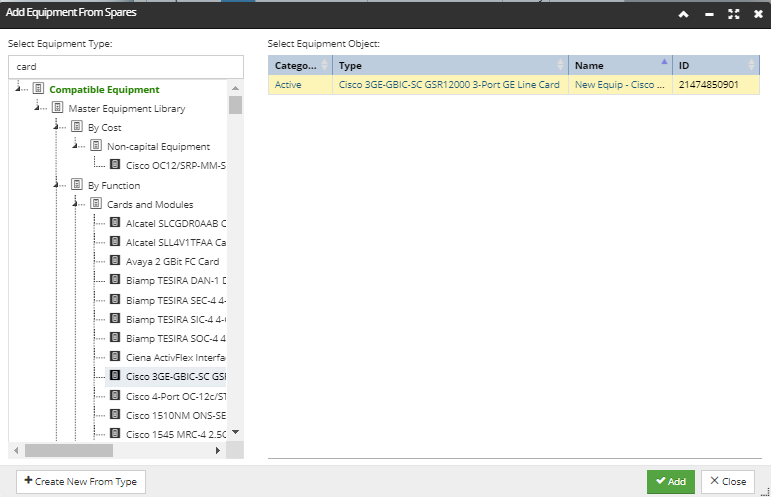Image resolution: width=771 pixels, height=497 pixels.
Task: Select Compatible Equipment tree label
Action: (x=104, y=89)
